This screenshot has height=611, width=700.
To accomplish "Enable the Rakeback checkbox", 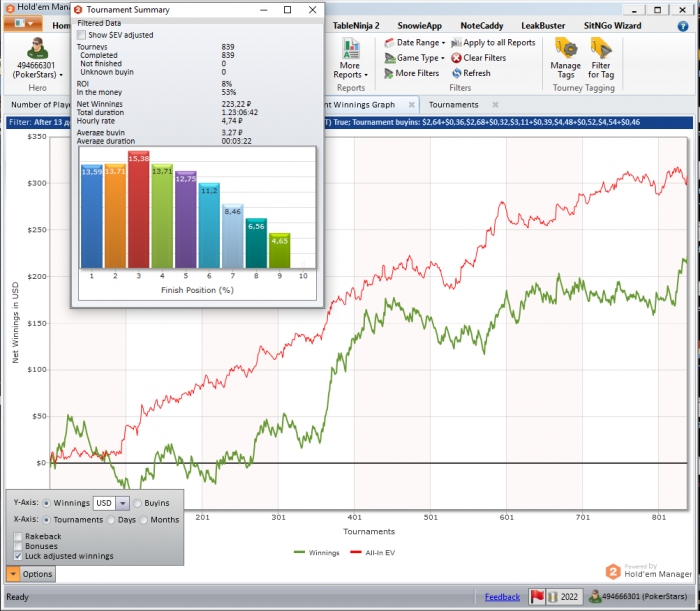I will coord(18,536).
